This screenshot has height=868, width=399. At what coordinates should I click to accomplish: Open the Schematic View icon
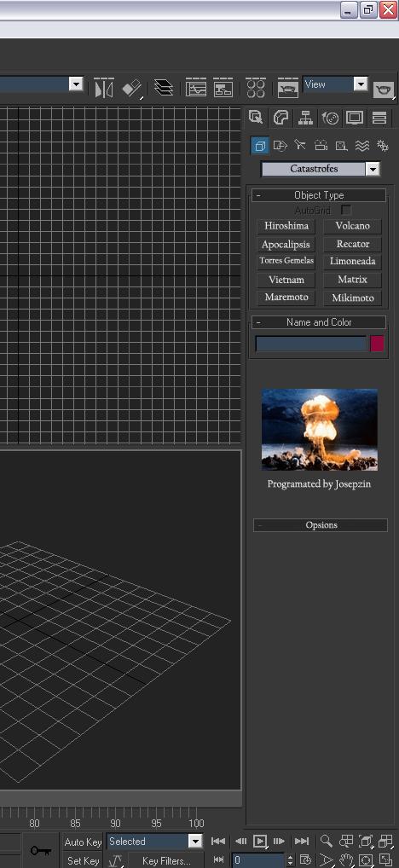pyautogui.click(x=223, y=88)
